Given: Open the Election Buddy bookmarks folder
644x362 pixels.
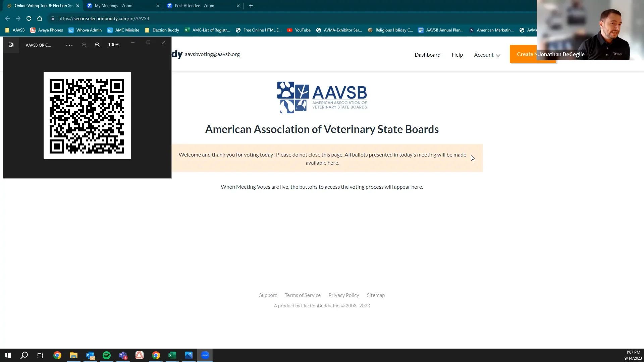Looking at the screenshot, I should (x=162, y=30).
